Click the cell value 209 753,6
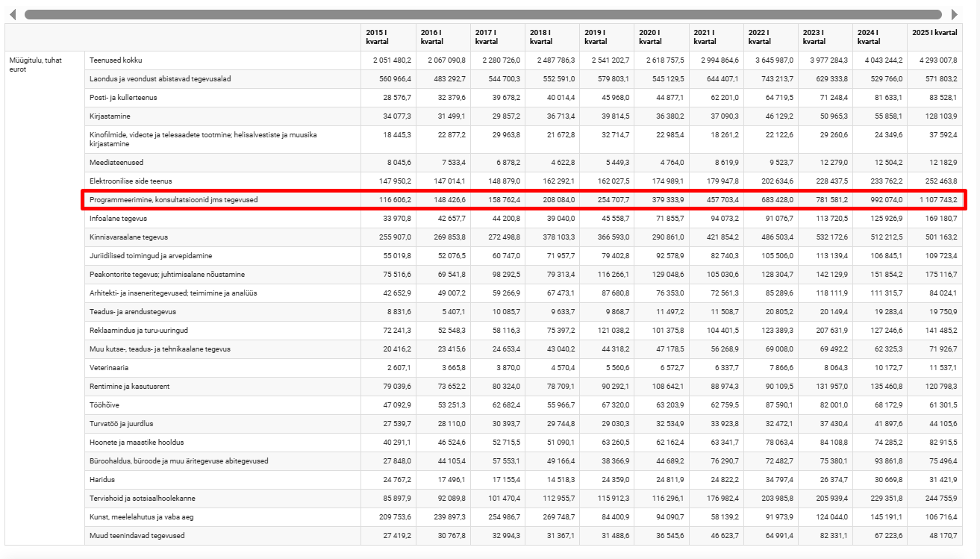The image size is (980, 559). [x=396, y=517]
